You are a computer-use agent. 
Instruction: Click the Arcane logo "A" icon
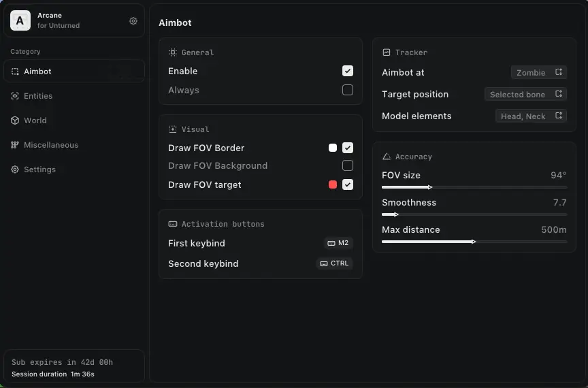click(20, 20)
